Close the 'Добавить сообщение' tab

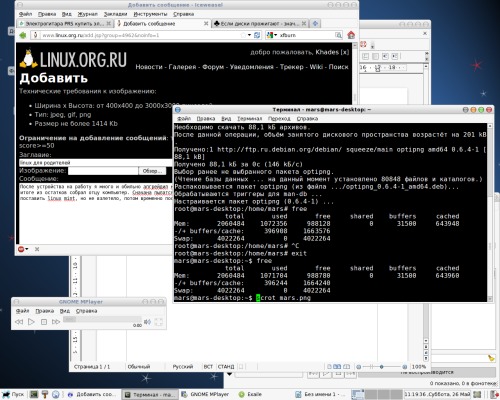pos(206,23)
